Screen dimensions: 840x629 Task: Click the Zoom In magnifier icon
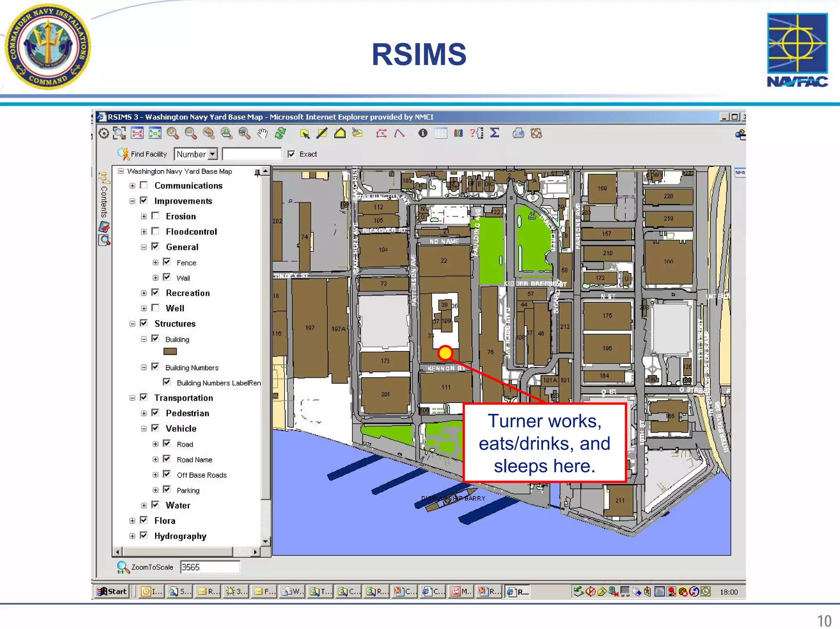click(173, 133)
